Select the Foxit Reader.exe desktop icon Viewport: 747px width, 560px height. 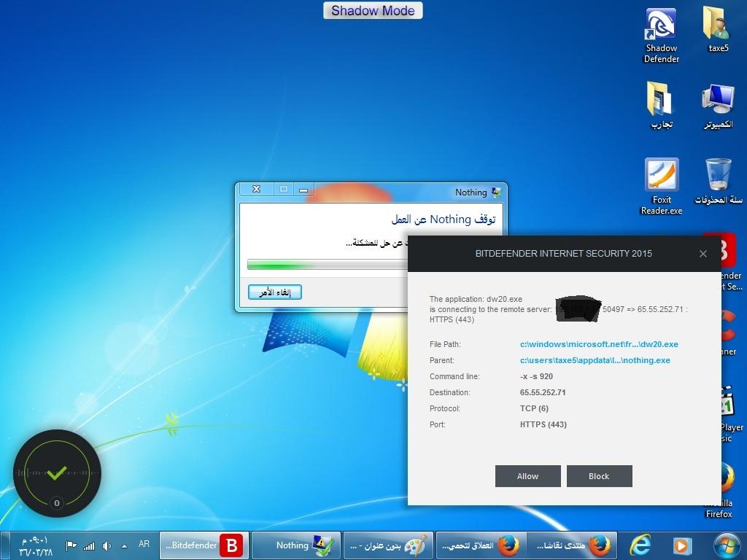click(x=661, y=186)
